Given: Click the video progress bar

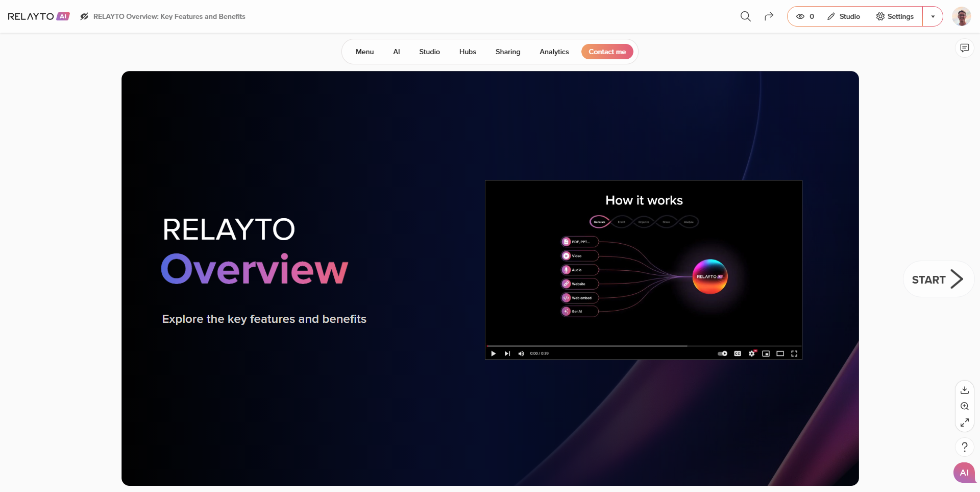Looking at the screenshot, I should pyautogui.click(x=644, y=346).
